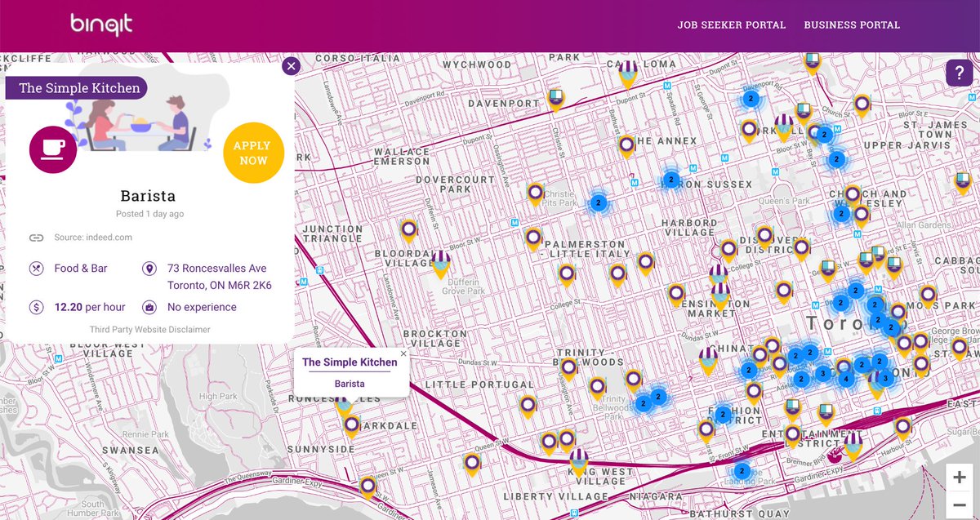Click the source link chain icon
The width and height of the screenshot is (980, 520).
tap(36, 238)
